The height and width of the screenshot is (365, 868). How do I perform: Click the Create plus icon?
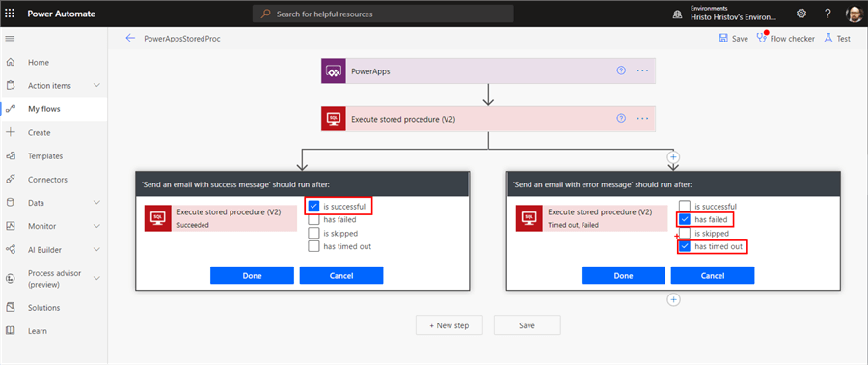click(x=10, y=133)
